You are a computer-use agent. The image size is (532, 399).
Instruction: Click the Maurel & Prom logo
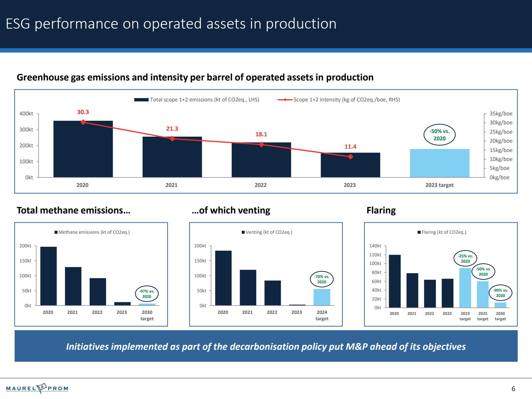click(37, 388)
